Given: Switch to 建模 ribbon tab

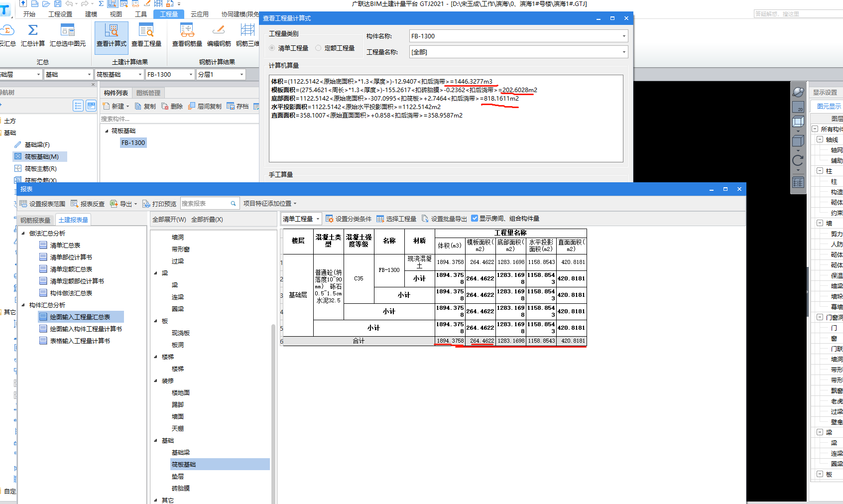Looking at the screenshot, I should pyautogui.click(x=91, y=14).
